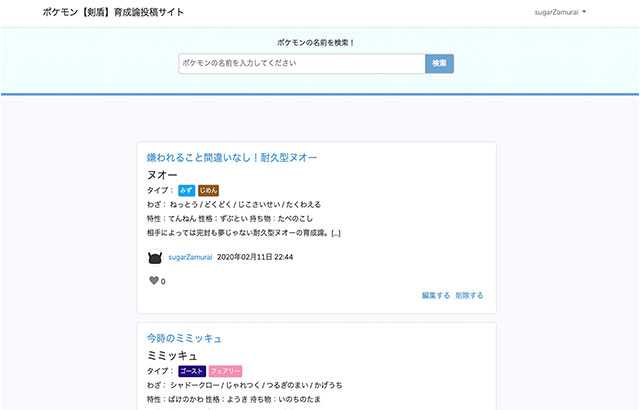Click the ポケモンの名前を検索！ label
Viewport: 640px width, 410px height.
[316, 42]
